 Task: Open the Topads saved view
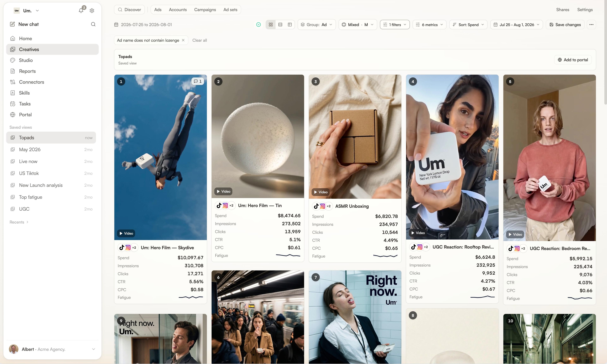tap(51, 138)
